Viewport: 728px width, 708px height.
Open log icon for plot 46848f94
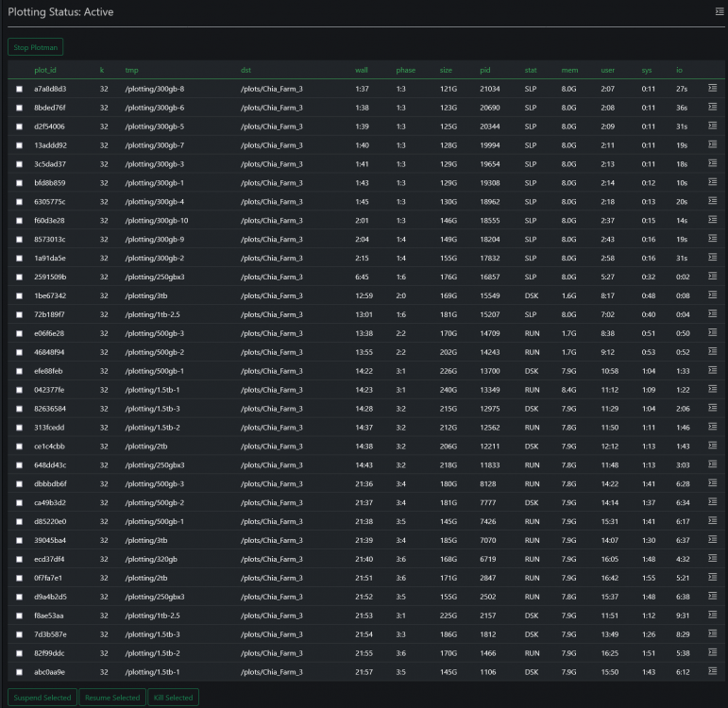(x=712, y=351)
